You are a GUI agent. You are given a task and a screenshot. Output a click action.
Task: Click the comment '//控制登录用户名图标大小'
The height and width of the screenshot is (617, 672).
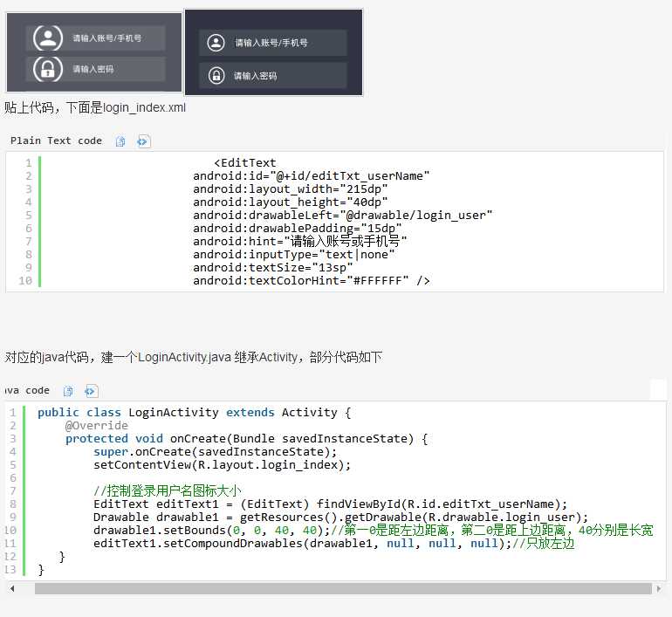click(x=168, y=490)
